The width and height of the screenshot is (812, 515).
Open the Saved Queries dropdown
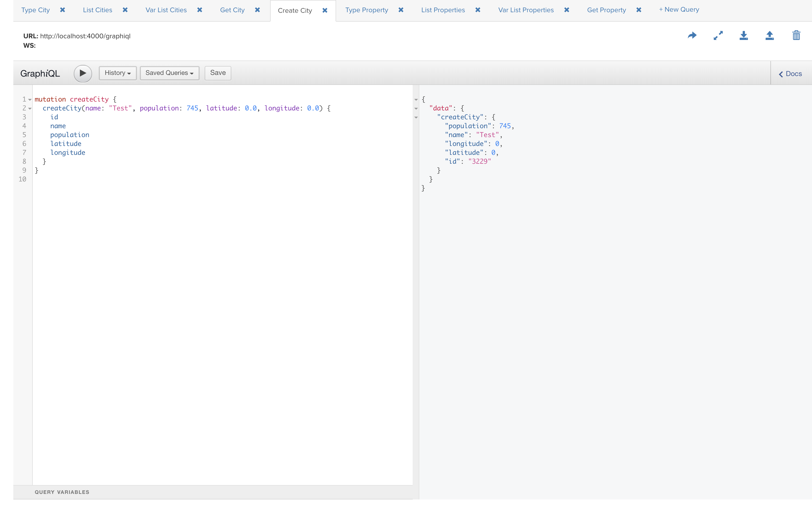coord(169,73)
